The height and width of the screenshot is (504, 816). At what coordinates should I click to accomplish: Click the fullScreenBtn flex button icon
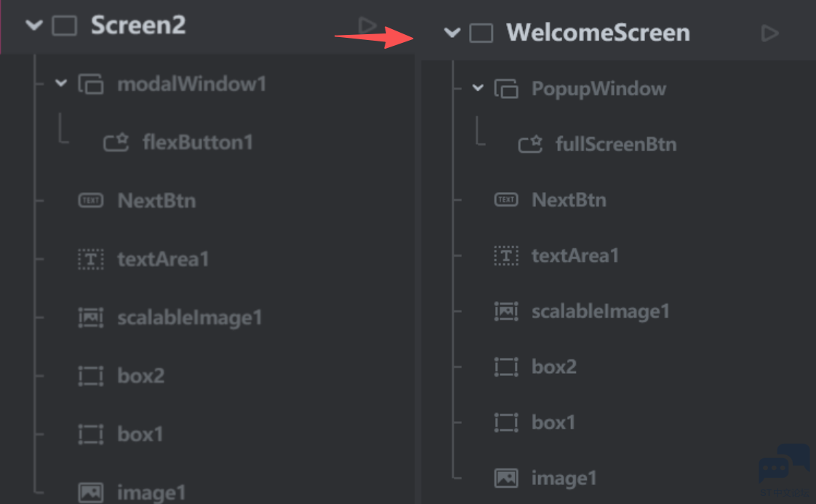click(x=530, y=144)
